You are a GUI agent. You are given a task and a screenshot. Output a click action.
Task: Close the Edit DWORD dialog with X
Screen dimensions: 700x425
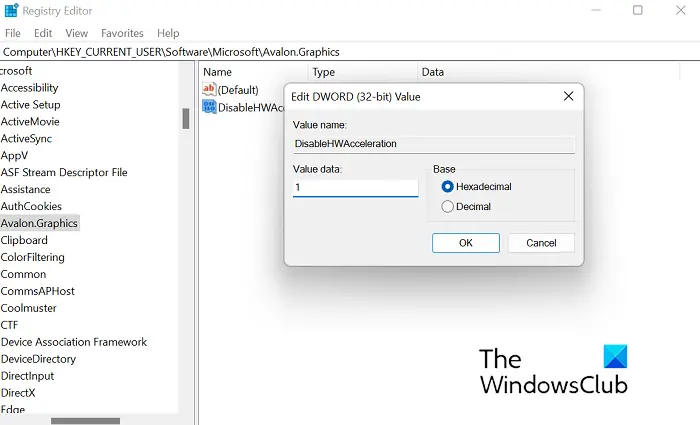[568, 96]
